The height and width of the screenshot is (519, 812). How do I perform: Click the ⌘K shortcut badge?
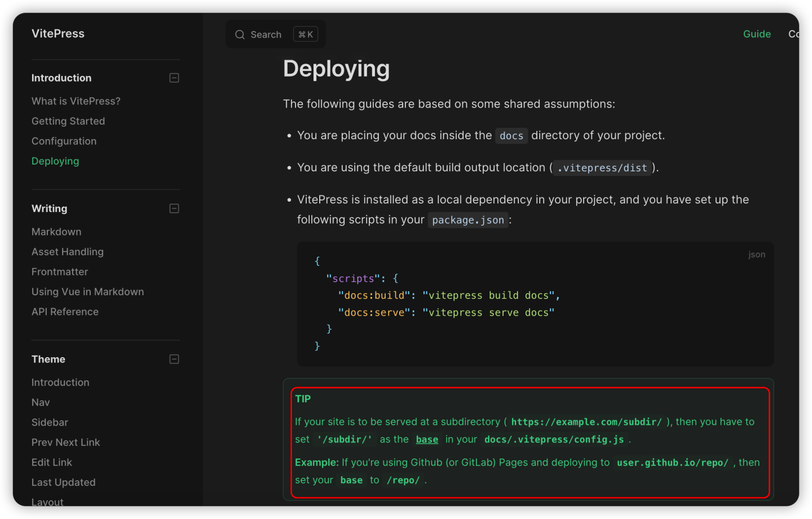pyautogui.click(x=306, y=34)
